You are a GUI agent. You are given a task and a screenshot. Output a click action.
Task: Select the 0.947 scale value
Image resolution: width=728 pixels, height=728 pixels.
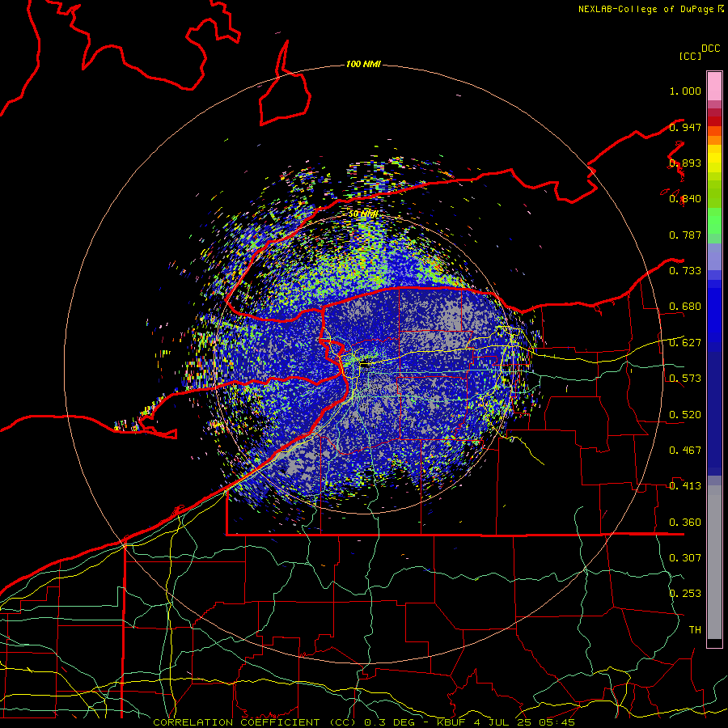click(685, 127)
